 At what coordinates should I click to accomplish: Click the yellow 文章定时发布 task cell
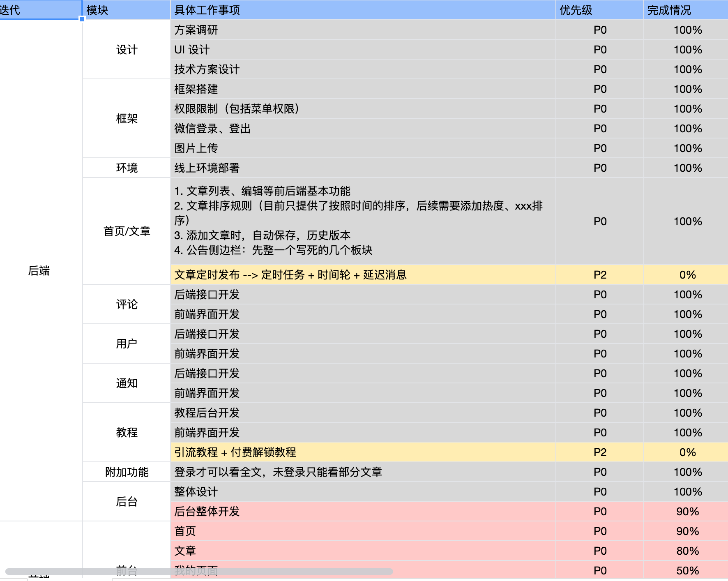point(362,275)
